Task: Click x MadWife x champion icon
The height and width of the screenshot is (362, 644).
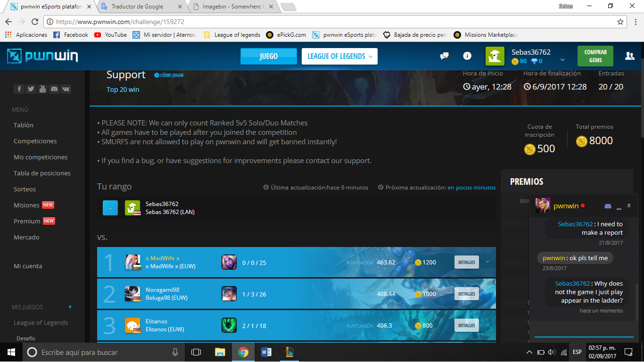Action: 229,262
